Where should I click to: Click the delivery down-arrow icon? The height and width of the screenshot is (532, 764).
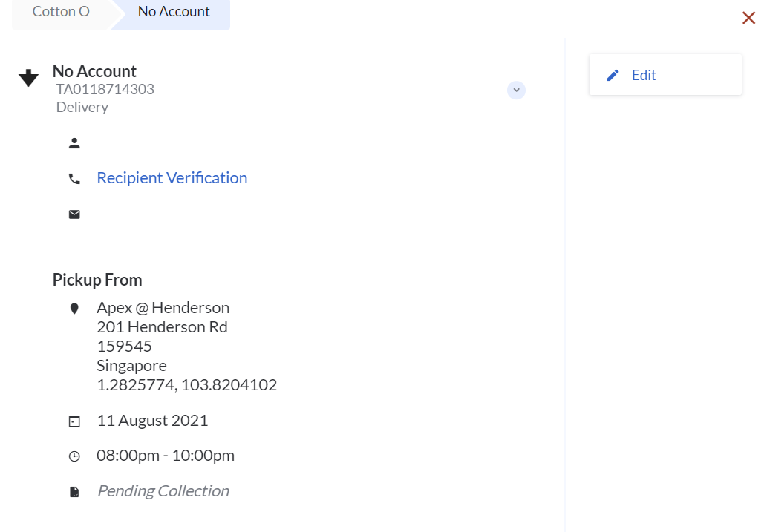[28, 77]
